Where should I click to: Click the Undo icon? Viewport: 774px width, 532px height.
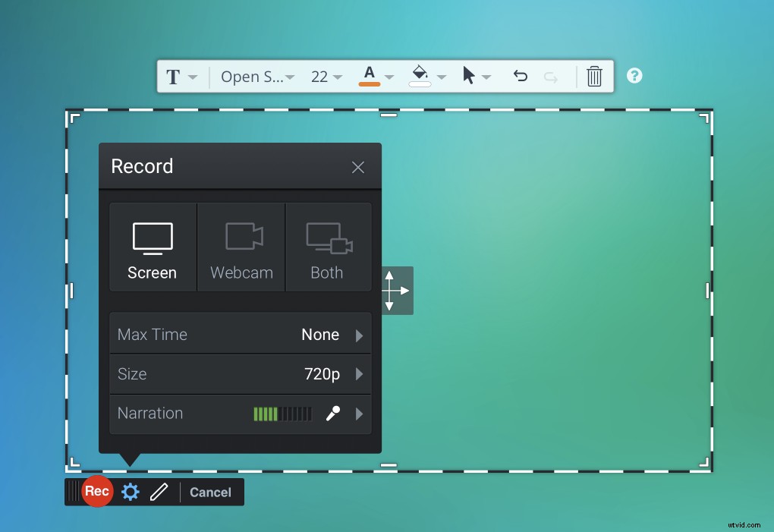click(520, 76)
